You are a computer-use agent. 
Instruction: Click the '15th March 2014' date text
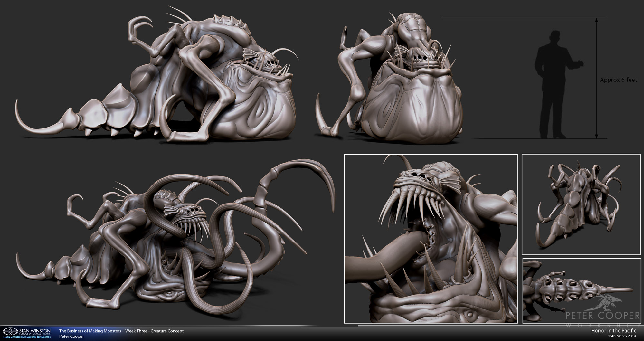click(622, 336)
